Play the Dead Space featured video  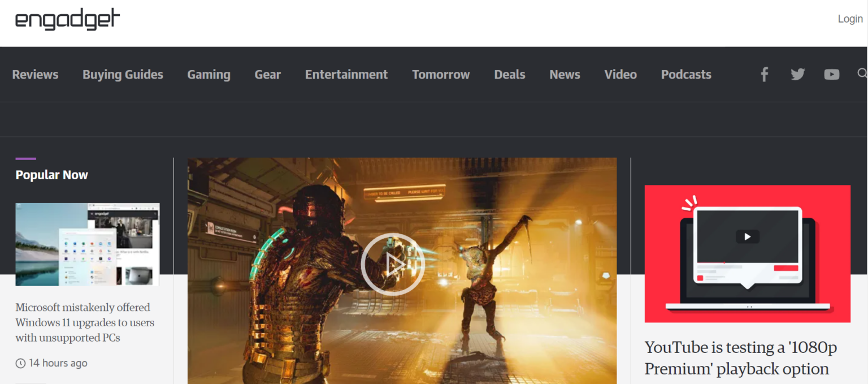click(392, 264)
